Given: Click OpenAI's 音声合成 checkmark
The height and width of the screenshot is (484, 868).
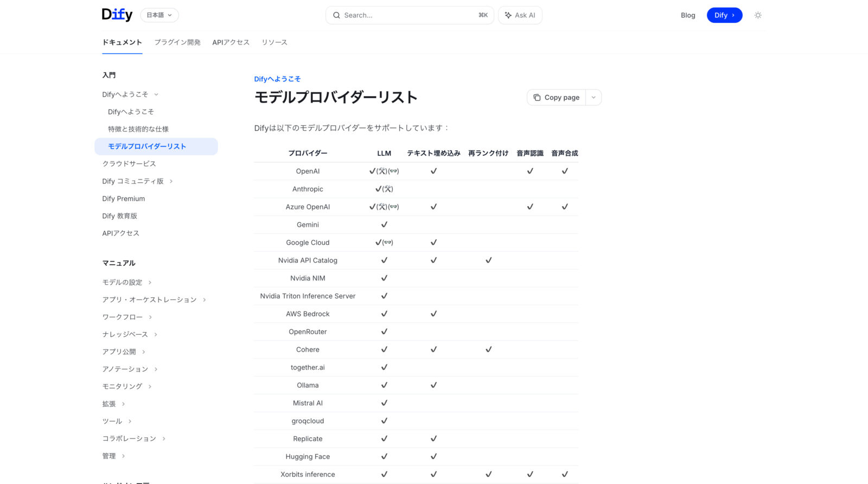Looking at the screenshot, I should point(565,171).
